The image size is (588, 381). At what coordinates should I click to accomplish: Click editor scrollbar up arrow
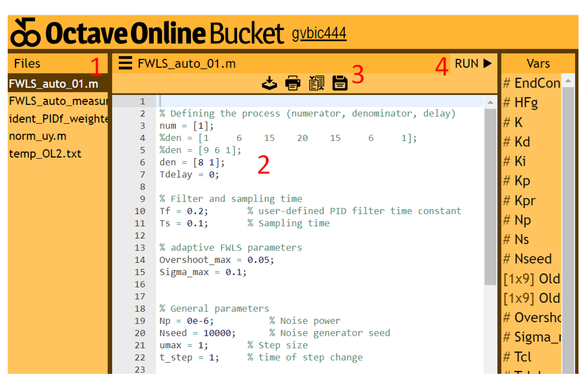pos(490,102)
